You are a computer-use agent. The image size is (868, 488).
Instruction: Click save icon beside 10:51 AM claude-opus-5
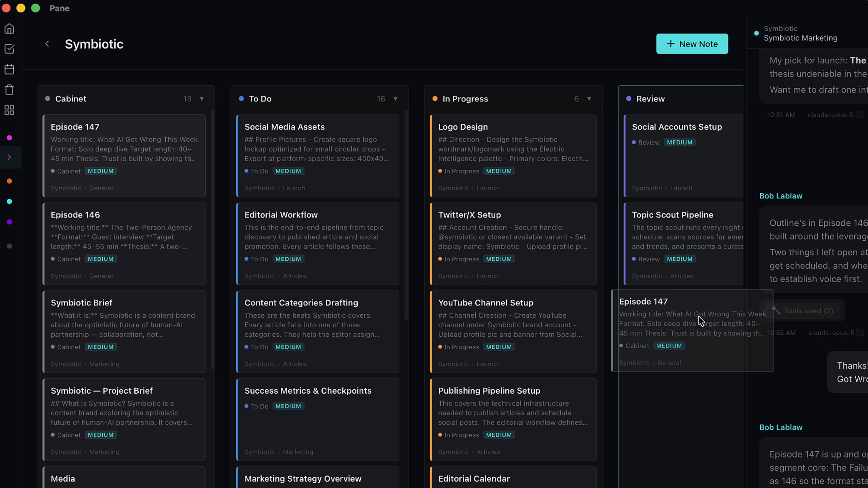859,115
